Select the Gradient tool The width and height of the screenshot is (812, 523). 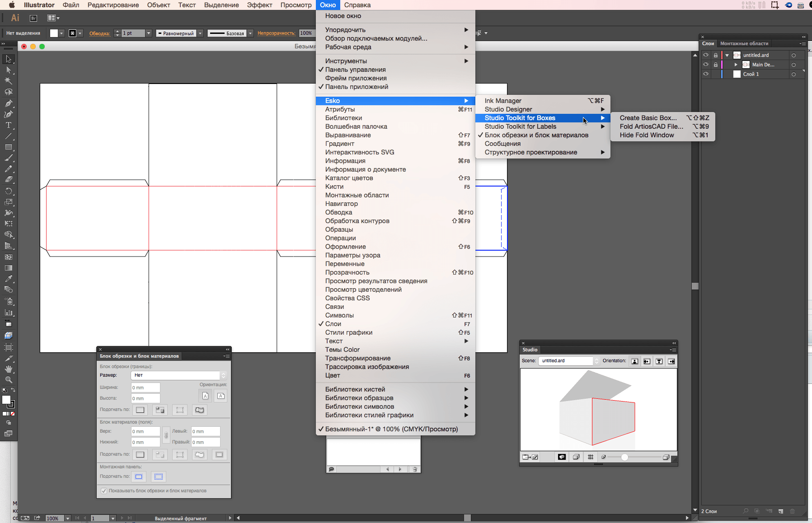9,268
